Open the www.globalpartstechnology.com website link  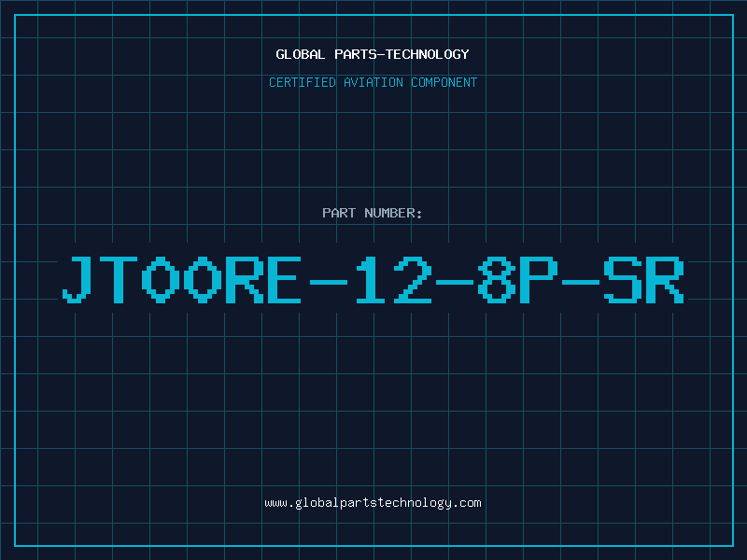point(373,503)
